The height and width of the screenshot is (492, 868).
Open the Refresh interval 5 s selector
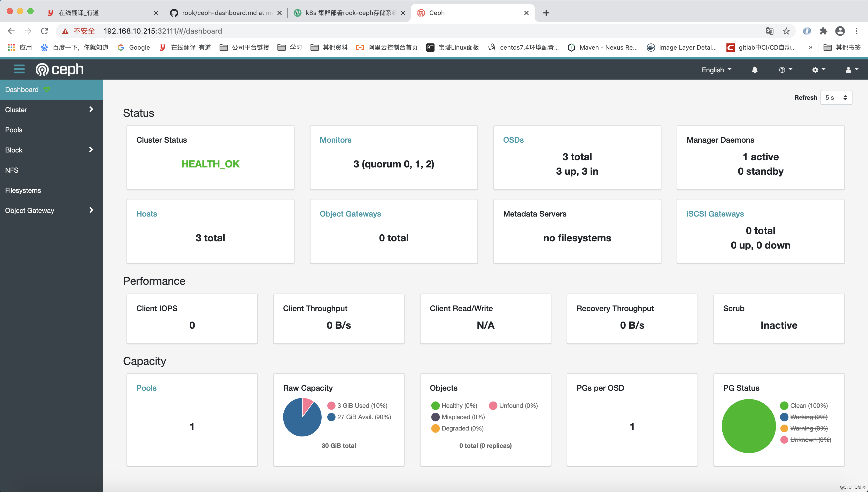[x=836, y=98]
